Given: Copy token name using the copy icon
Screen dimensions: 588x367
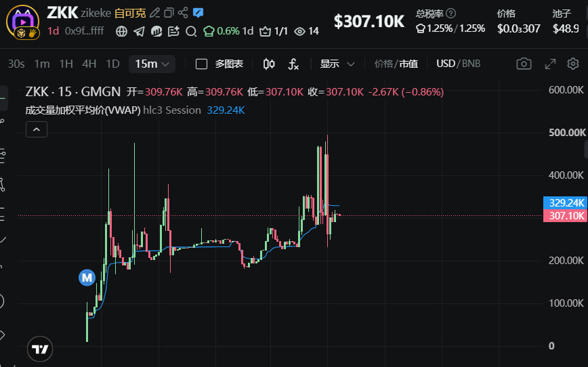Looking at the screenshot, I should point(169,13).
